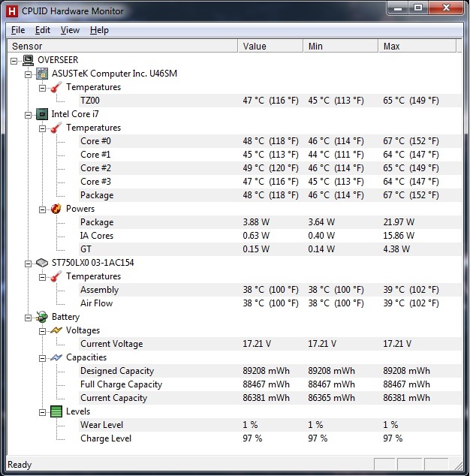This screenshot has width=470, height=476.
Task: Select the Current Capacity row
Action: [270, 398]
